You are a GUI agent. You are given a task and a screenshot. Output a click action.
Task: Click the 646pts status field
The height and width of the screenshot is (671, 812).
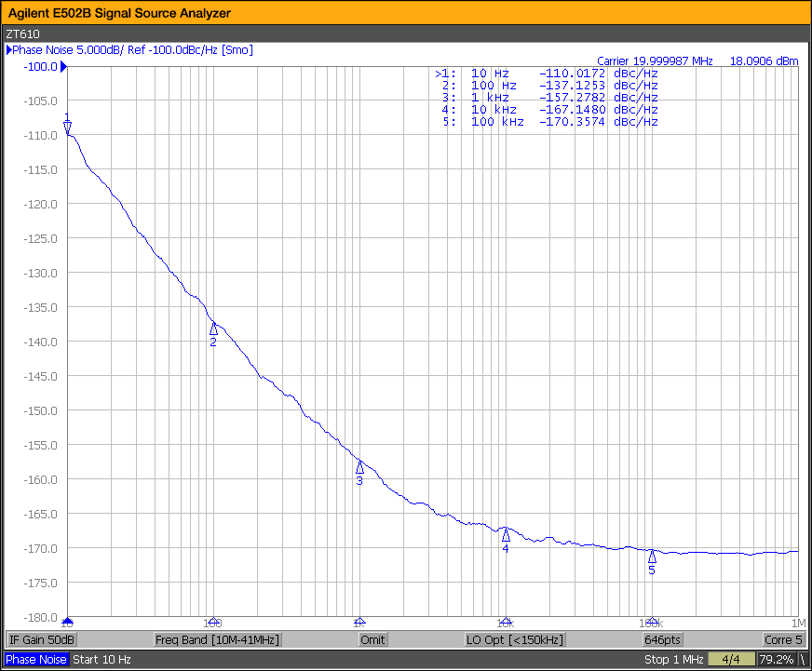pos(662,639)
